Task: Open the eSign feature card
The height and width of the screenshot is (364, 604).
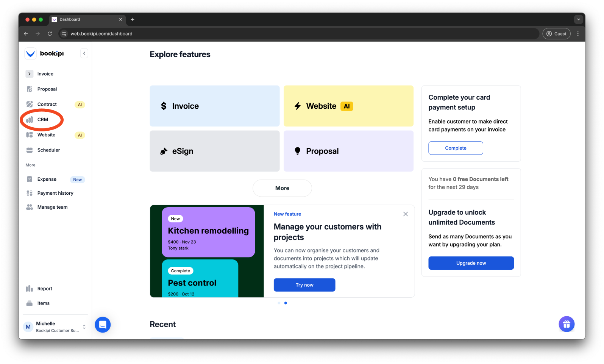Action: point(215,151)
